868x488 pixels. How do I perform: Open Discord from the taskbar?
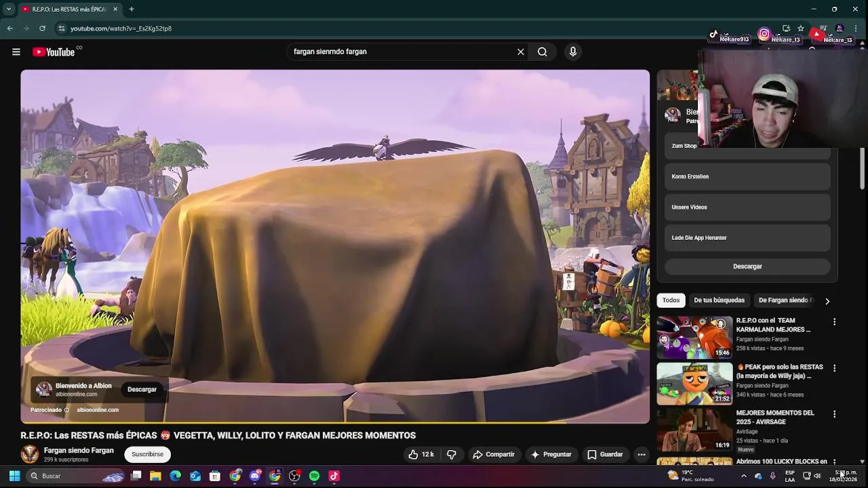pos(255,476)
